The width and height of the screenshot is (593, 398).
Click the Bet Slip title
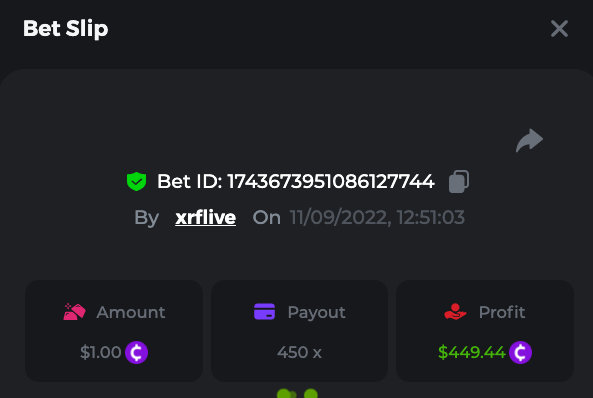(65, 29)
